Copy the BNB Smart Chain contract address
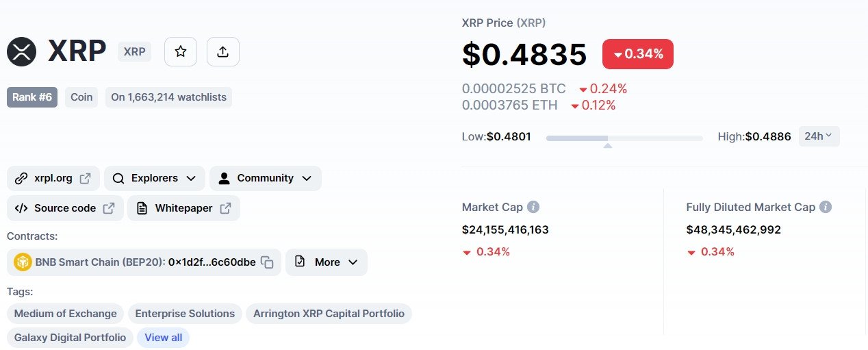 click(x=268, y=262)
